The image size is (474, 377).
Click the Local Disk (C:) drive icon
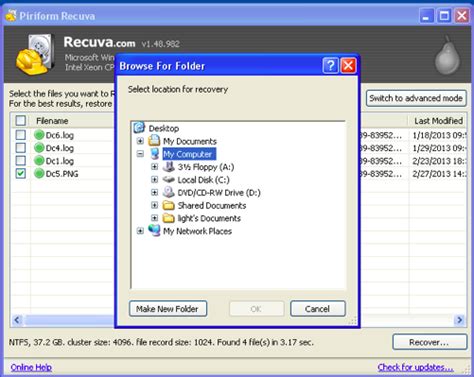click(169, 179)
